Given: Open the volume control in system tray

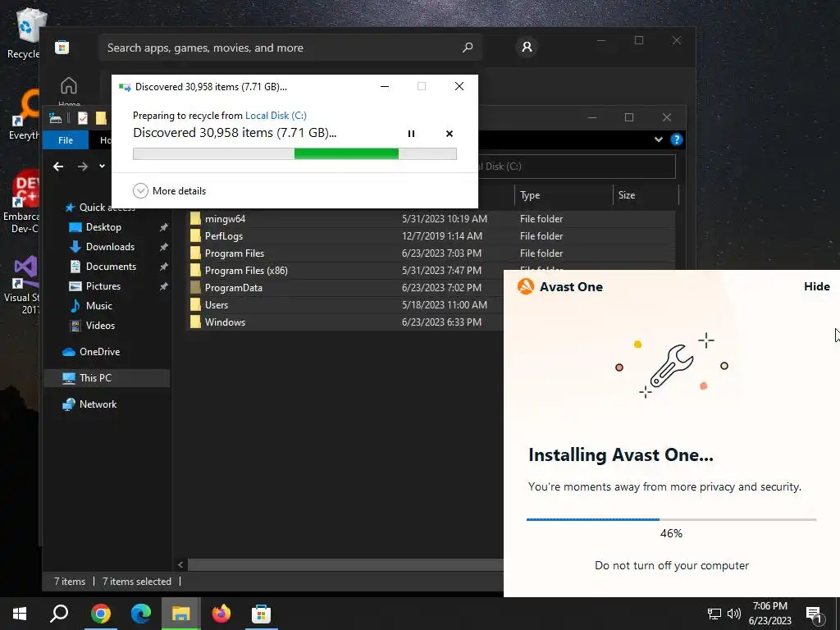Looking at the screenshot, I should (734, 614).
